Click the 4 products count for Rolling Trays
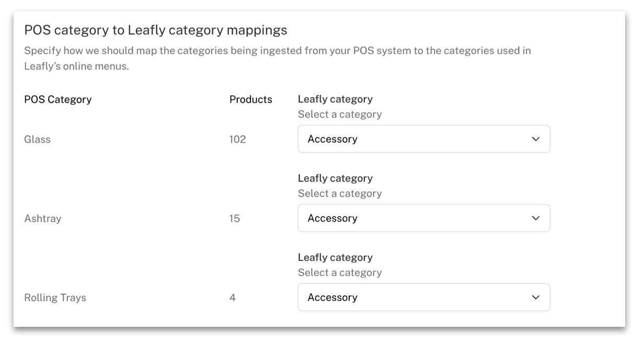Viewport: 644px width, 342px height. coord(232,298)
